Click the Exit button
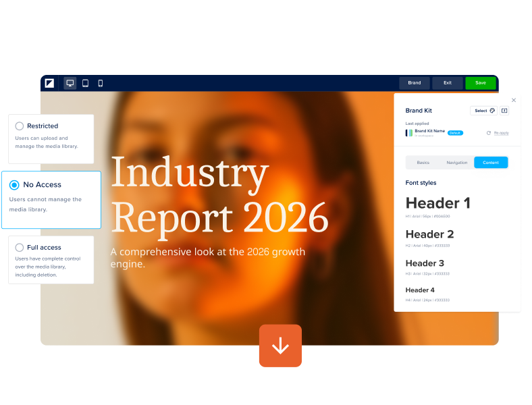 (447, 83)
